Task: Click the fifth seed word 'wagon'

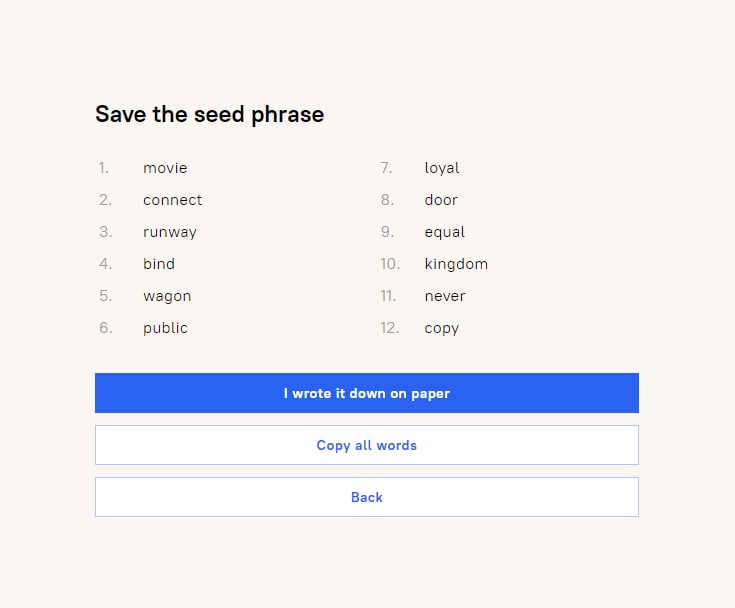Action: click(167, 296)
